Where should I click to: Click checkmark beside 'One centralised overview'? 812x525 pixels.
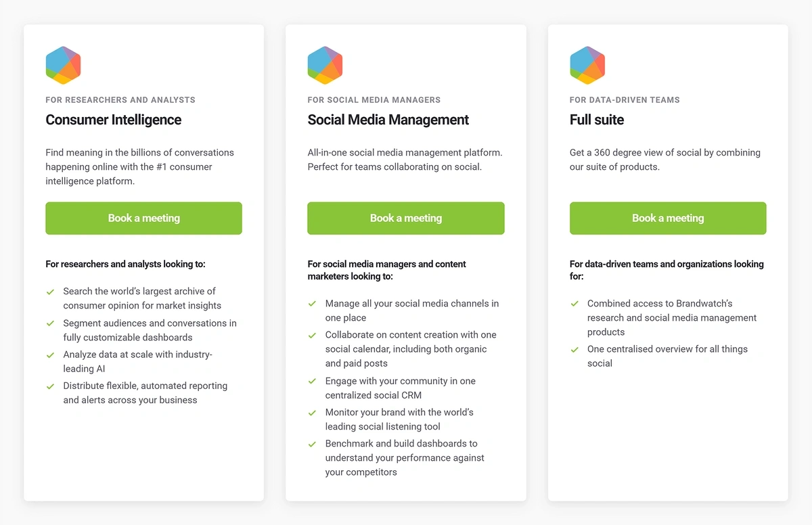[x=574, y=350]
